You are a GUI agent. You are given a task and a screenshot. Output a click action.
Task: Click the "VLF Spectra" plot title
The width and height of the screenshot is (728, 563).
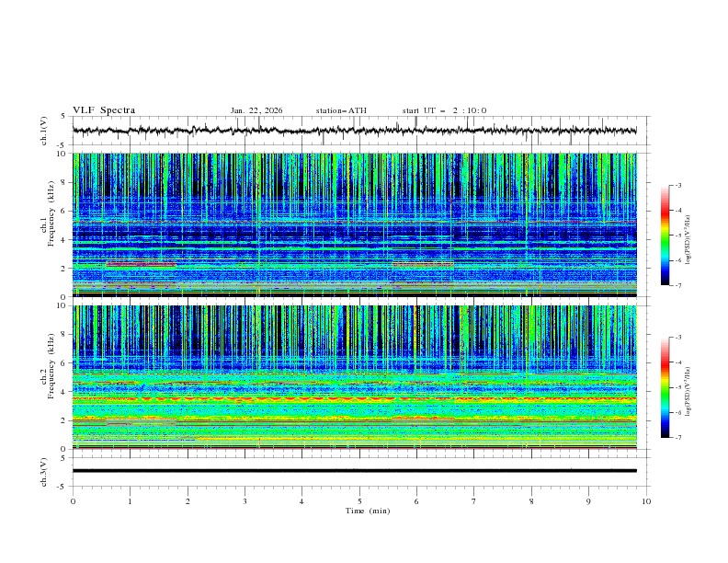pos(104,110)
